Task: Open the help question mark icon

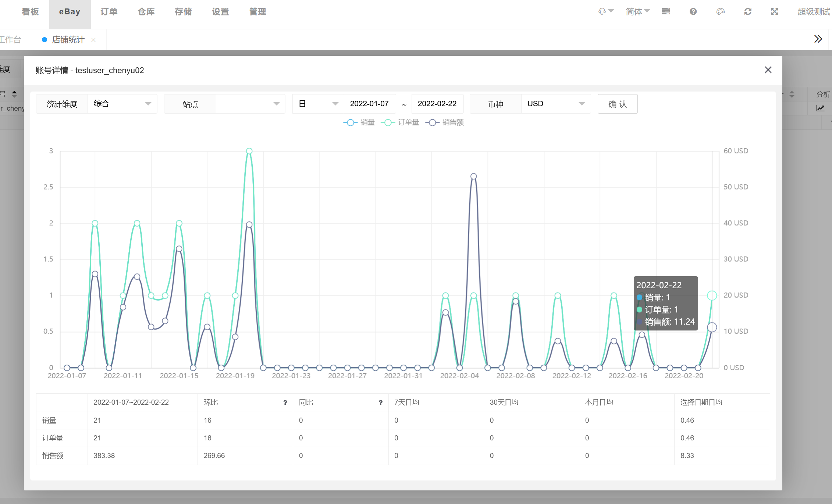Action: point(693,11)
